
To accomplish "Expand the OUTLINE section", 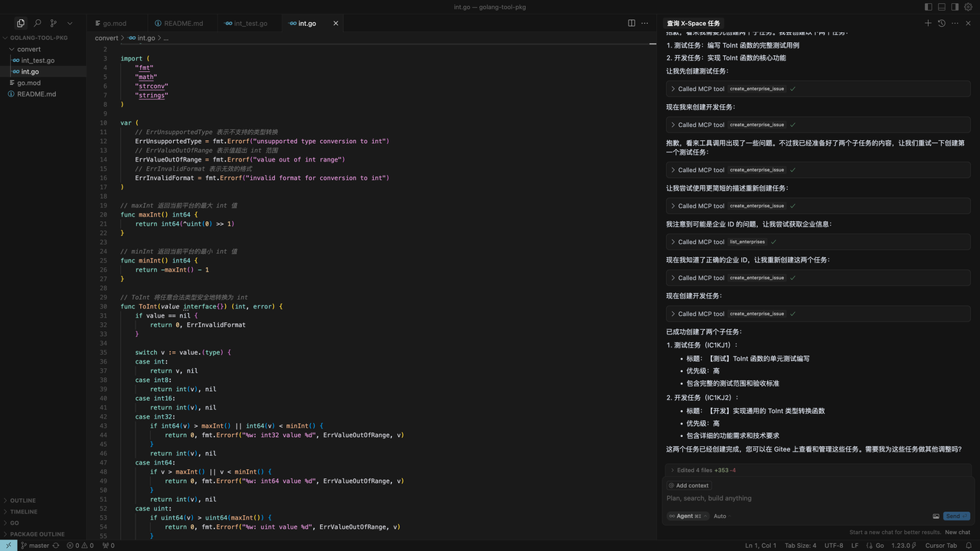I will pyautogui.click(x=43, y=500).
